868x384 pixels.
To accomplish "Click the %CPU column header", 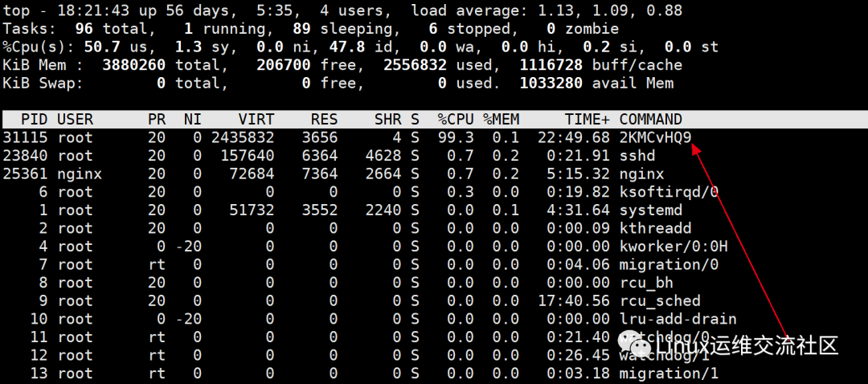I will 456,119.
